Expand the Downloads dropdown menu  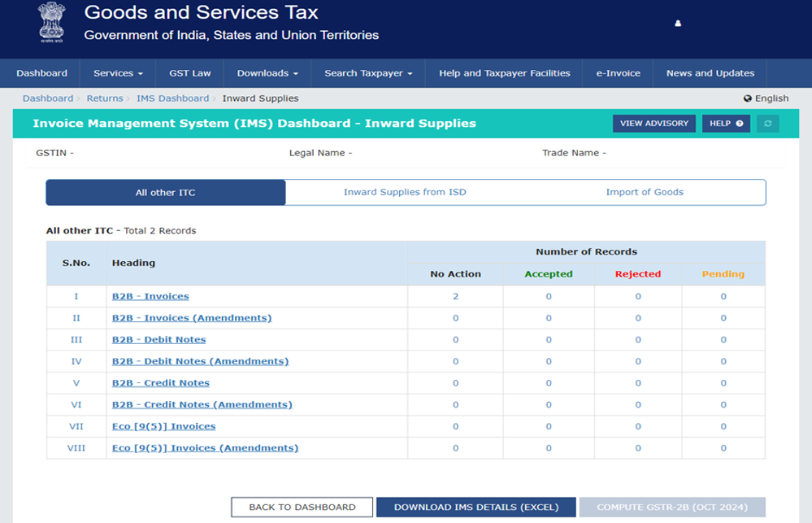click(x=267, y=73)
